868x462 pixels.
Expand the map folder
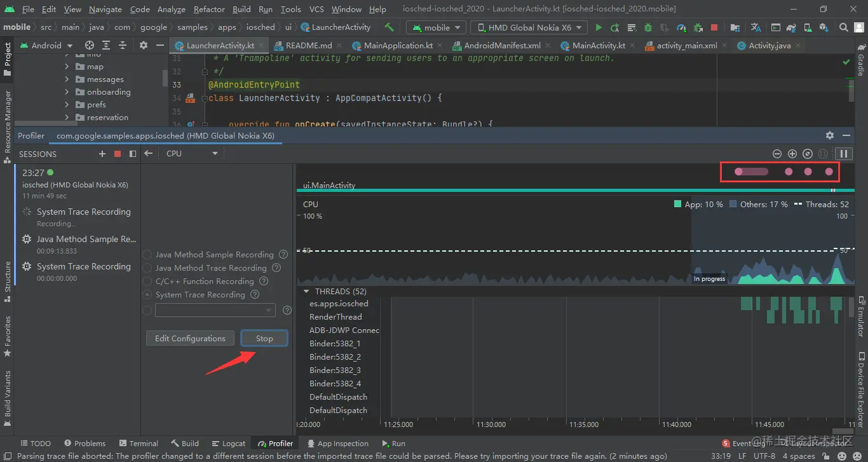coord(67,67)
